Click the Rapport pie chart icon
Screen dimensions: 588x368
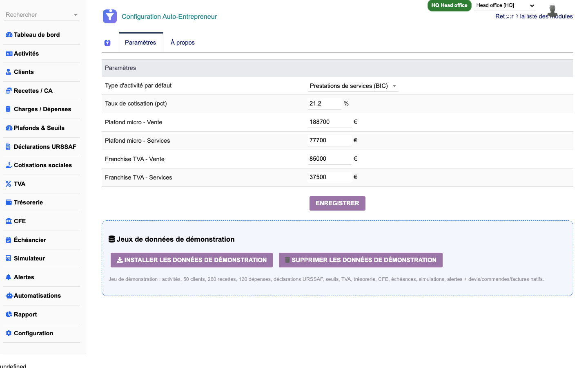point(9,314)
